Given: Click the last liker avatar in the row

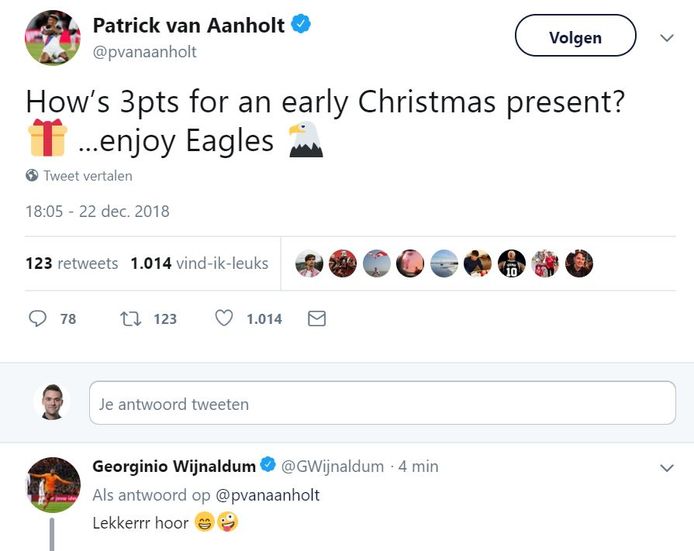Looking at the screenshot, I should click(x=579, y=263).
